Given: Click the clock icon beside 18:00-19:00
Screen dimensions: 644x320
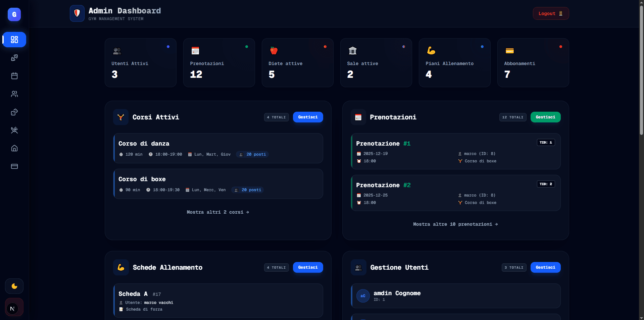Looking at the screenshot, I should [151, 154].
